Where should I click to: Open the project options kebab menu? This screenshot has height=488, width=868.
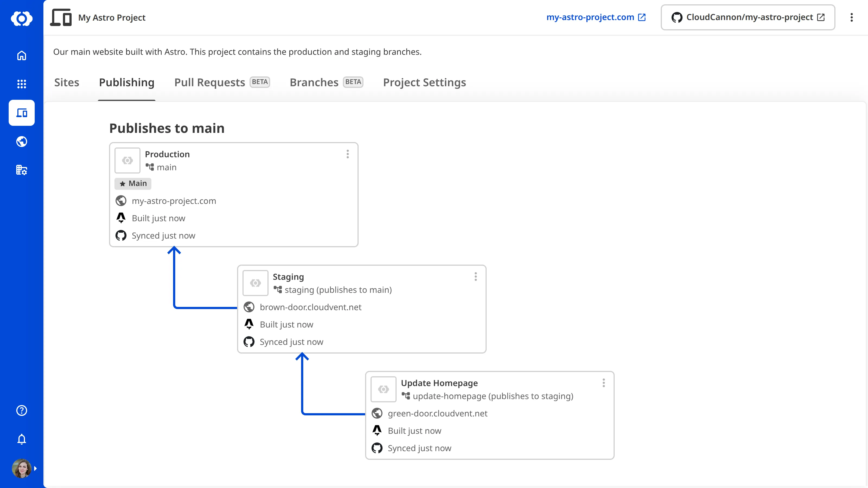point(851,18)
